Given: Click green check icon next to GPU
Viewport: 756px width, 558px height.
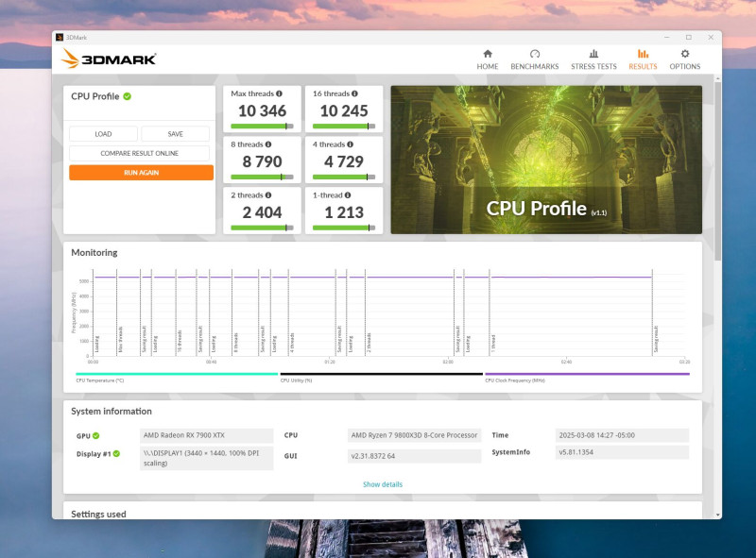Looking at the screenshot, I should pyautogui.click(x=96, y=435).
